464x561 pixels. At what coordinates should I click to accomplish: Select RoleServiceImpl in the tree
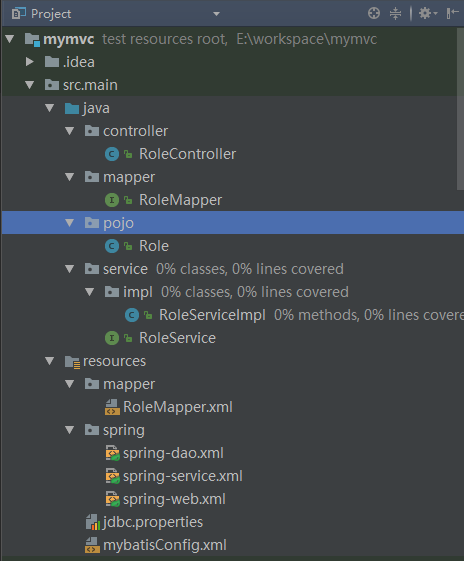(x=213, y=315)
